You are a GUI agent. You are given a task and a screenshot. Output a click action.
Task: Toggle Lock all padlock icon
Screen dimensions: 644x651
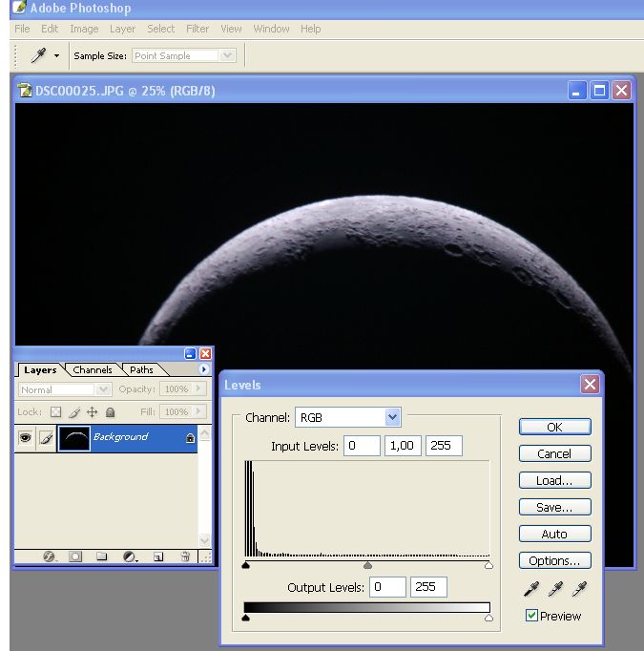tap(110, 411)
